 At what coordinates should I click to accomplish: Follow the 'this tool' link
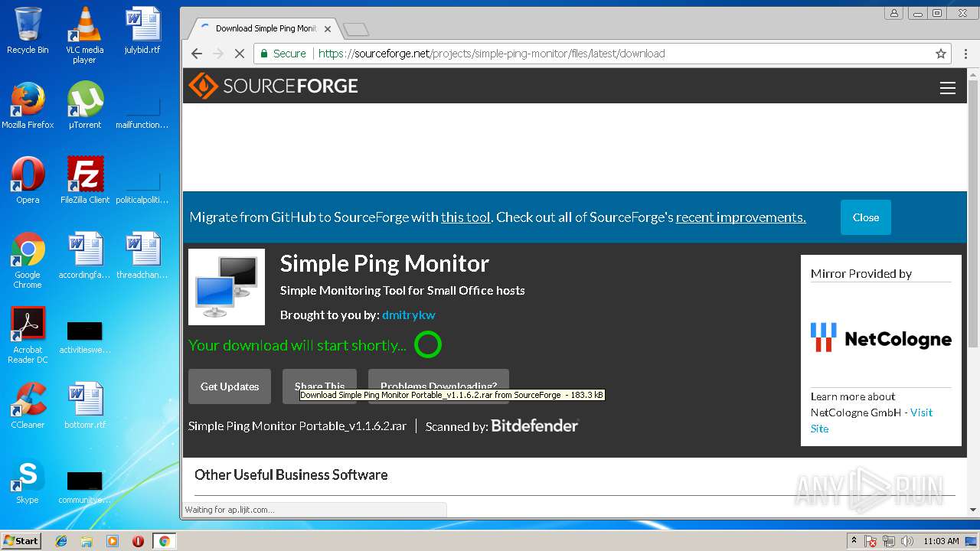pyautogui.click(x=465, y=217)
